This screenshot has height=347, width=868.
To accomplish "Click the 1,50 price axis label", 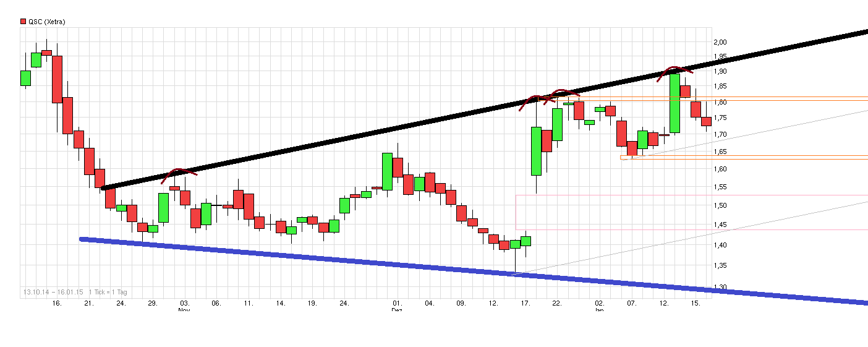I will [x=721, y=205].
